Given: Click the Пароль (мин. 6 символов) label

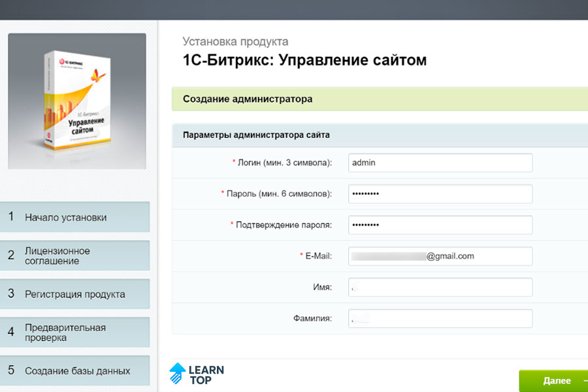Looking at the screenshot, I should 279,194.
